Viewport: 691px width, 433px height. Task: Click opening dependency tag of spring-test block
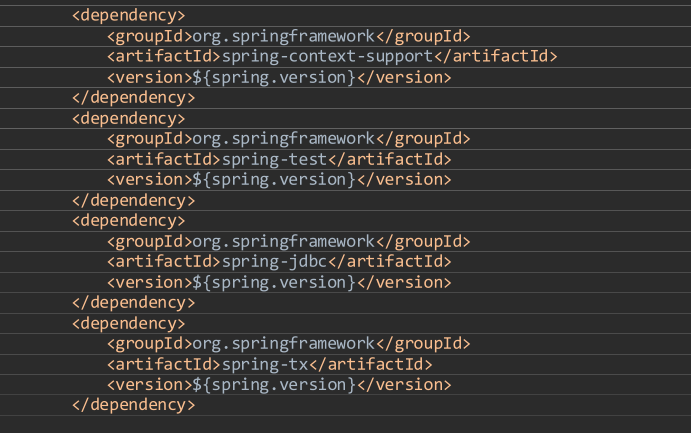point(129,118)
